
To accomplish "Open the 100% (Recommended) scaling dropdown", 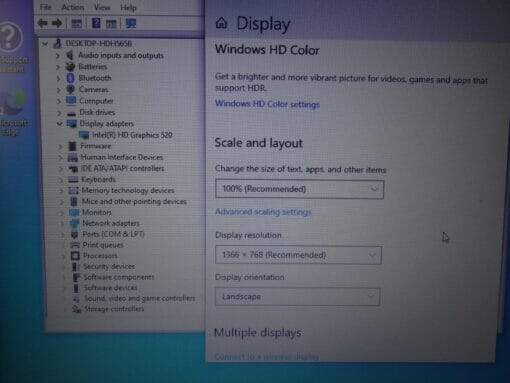I will [299, 189].
